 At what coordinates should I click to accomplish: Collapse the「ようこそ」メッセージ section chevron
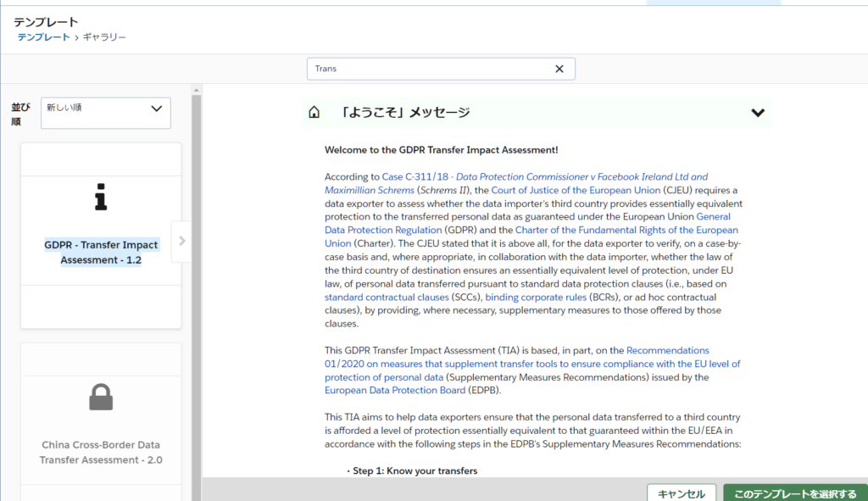tap(758, 113)
